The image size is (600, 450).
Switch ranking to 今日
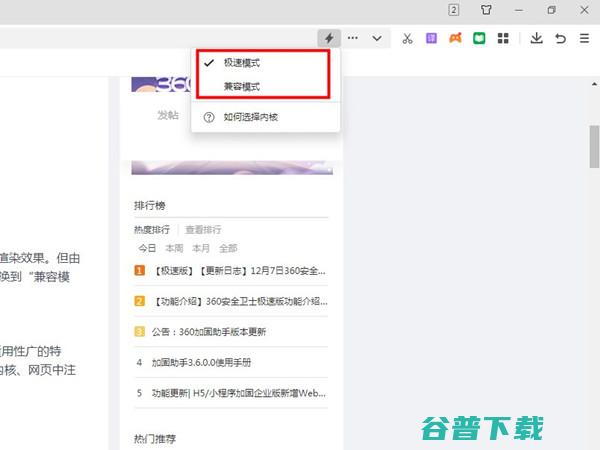(x=147, y=248)
